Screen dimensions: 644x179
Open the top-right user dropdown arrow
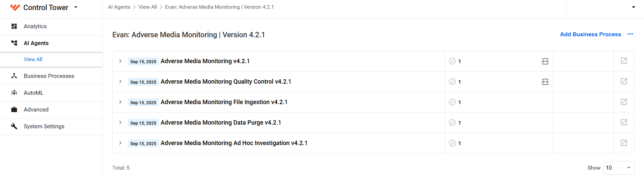tap(633, 7)
